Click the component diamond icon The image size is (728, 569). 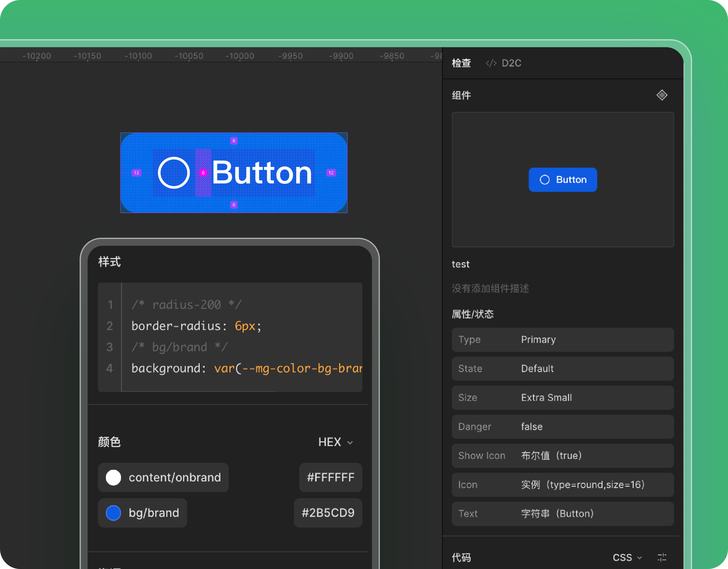(662, 95)
